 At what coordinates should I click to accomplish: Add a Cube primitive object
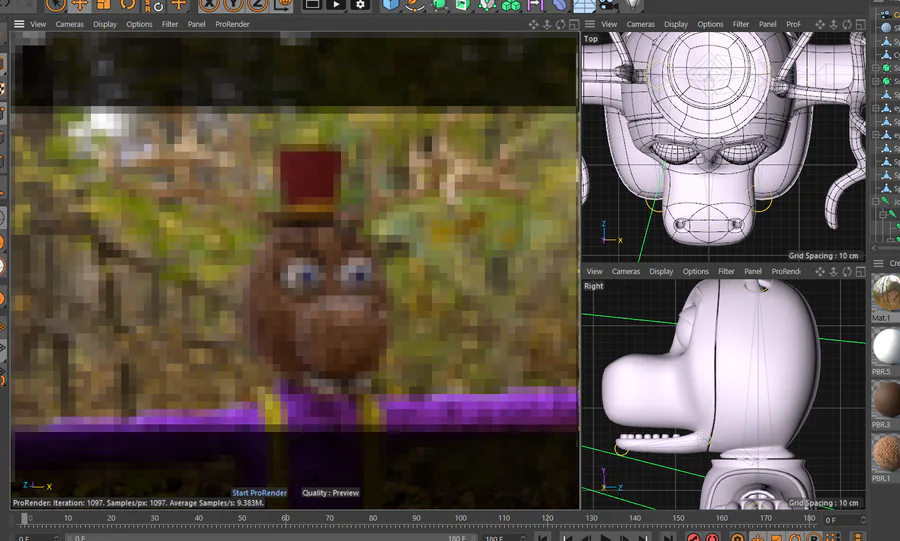tap(390, 5)
